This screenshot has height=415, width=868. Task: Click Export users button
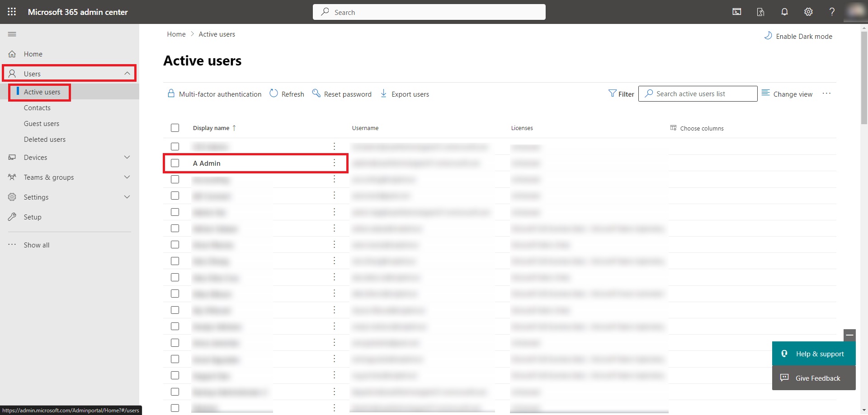pyautogui.click(x=405, y=94)
